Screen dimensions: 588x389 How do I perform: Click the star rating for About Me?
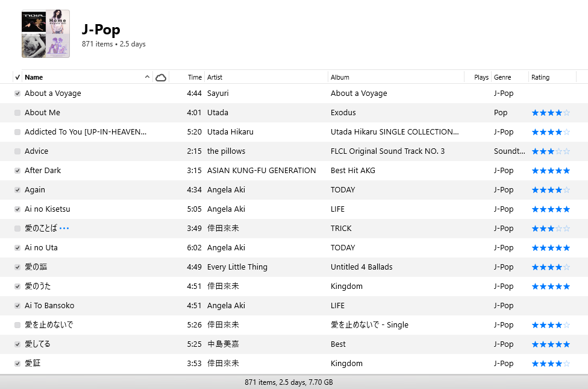coord(550,113)
